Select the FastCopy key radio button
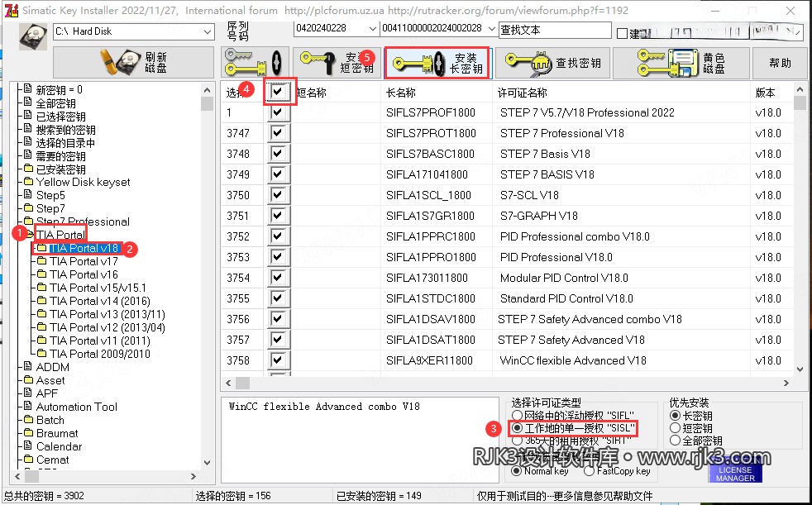This screenshot has width=812, height=505. [x=589, y=471]
